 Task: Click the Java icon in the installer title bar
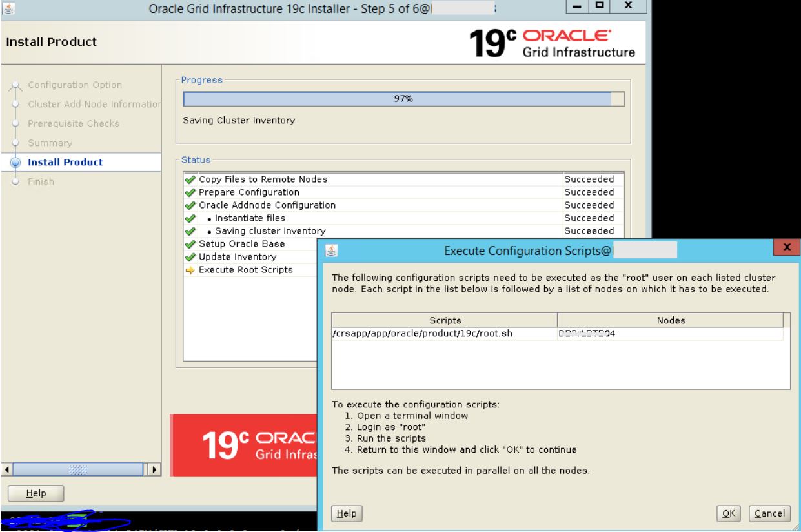[9, 9]
